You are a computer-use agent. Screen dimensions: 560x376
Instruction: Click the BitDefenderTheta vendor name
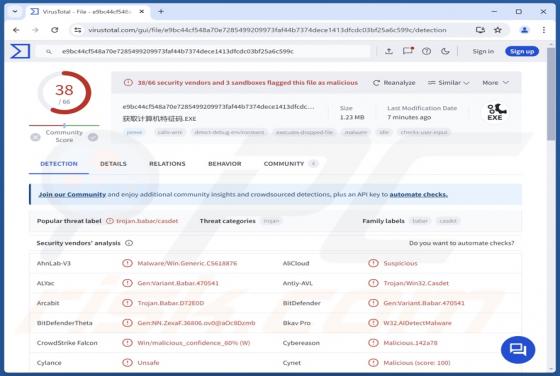point(64,323)
